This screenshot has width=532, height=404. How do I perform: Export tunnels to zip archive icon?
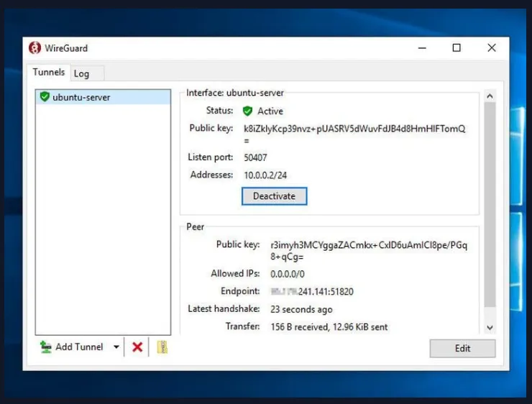click(x=162, y=347)
